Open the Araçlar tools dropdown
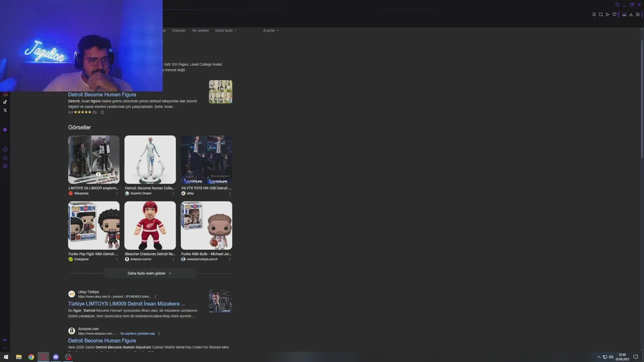The image size is (644, 362). (x=271, y=31)
